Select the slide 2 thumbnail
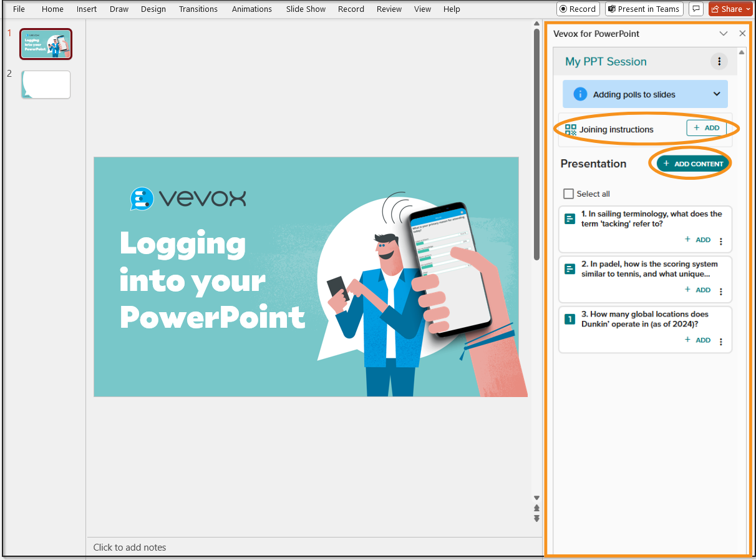756x560 pixels. 46,84
